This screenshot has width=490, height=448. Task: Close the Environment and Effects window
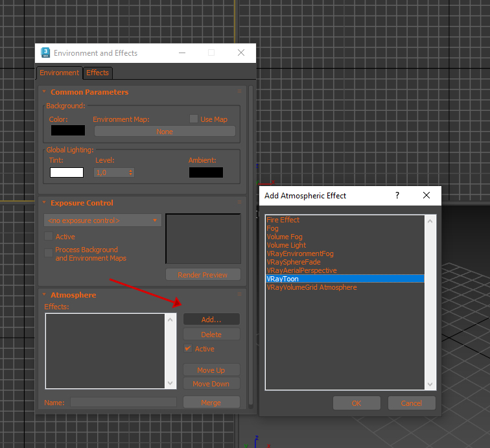tap(241, 53)
